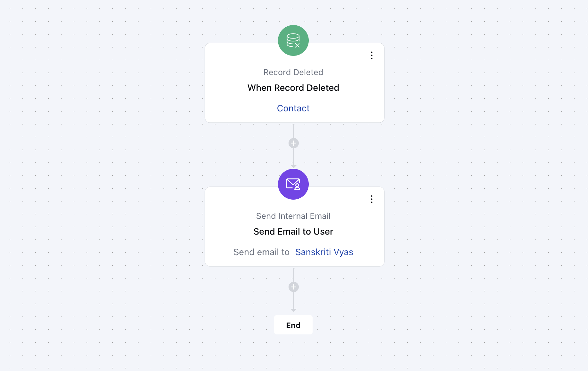Click the "Send Email to User" title
This screenshot has width=588, height=371.
[x=293, y=232]
